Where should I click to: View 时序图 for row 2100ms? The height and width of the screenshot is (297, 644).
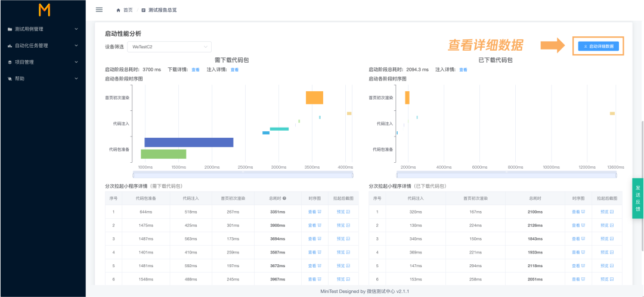578,212
